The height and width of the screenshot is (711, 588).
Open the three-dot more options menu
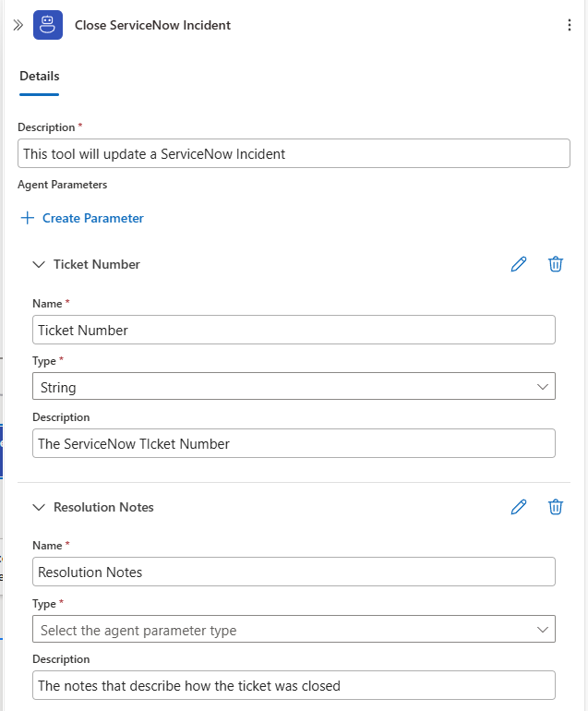tap(569, 25)
